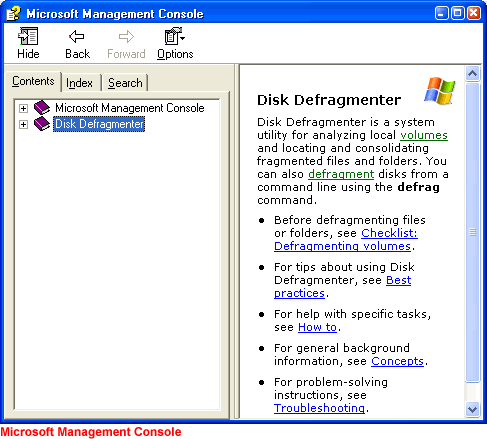Viewport: 487px width, 439px height.
Task: Click the help icon in title bar
Action: (14, 13)
